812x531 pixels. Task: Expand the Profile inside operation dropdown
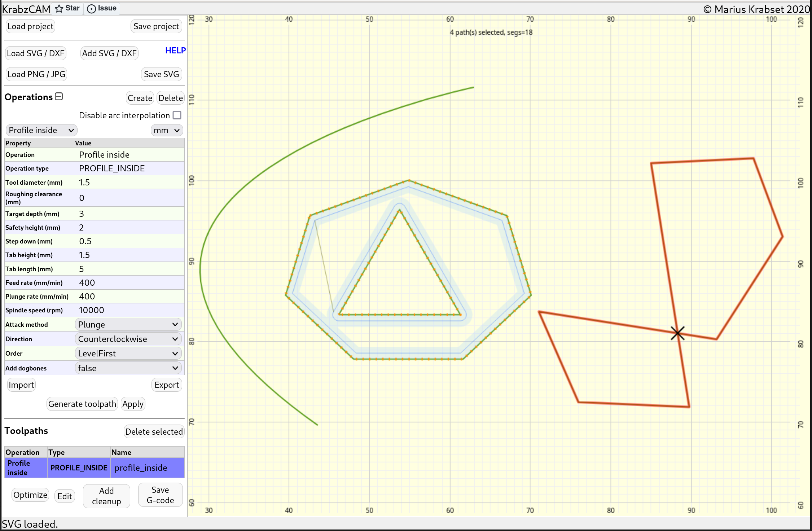pyautogui.click(x=40, y=130)
